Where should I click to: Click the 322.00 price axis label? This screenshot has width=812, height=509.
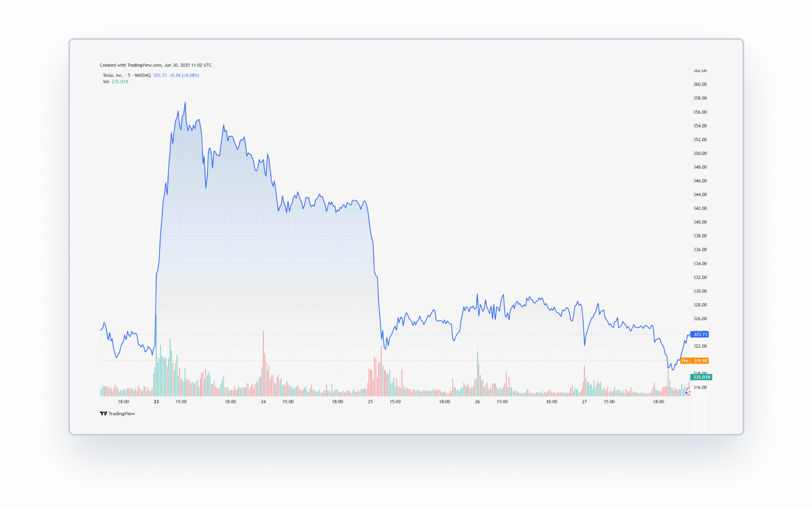tap(700, 346)
